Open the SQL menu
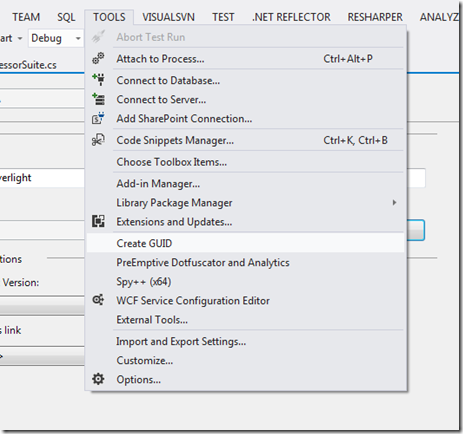The height and width of the screenshot is (434, 463). pyautogui.click(x=66, y=17)
